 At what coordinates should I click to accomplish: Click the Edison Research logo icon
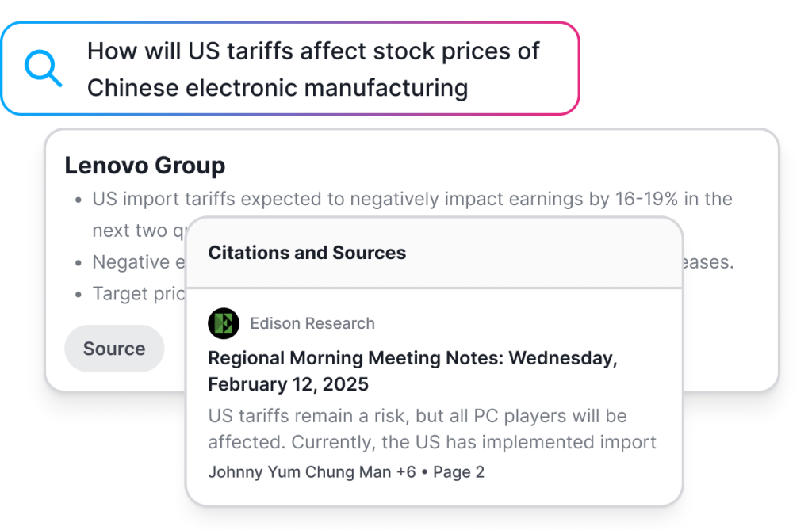coord(224,323)
